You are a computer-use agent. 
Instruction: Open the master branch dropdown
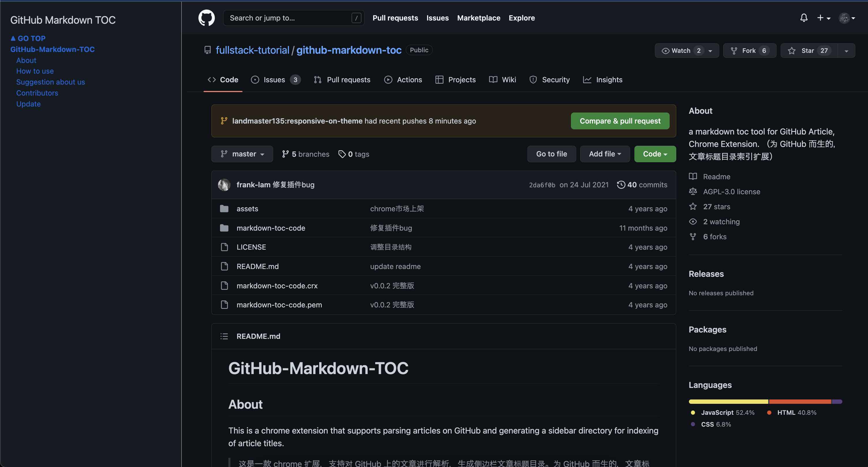pyautogui.click(x=242, y=154)
